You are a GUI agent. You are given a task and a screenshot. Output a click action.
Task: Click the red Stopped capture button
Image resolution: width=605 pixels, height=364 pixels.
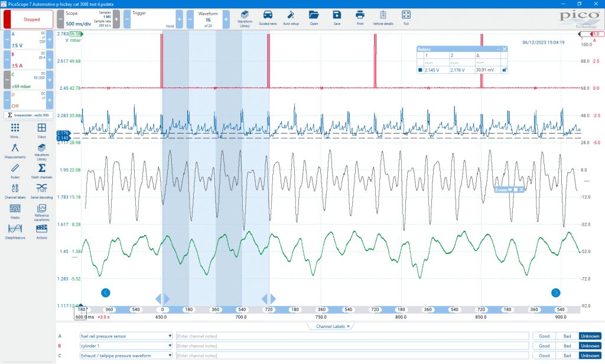tap(28, 19)
